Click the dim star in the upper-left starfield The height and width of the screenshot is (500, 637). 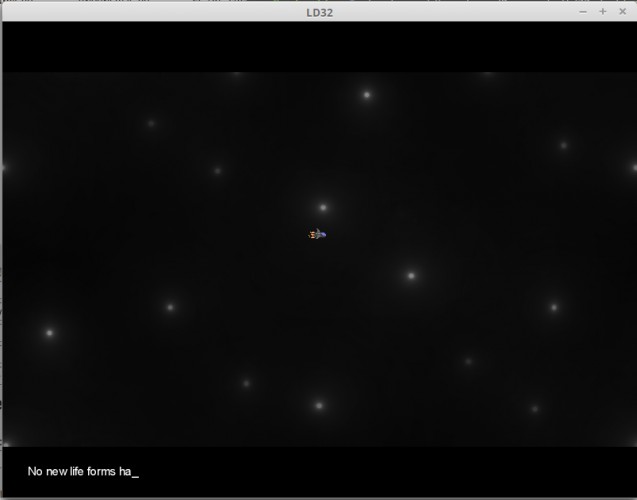[x=151, y=123]
